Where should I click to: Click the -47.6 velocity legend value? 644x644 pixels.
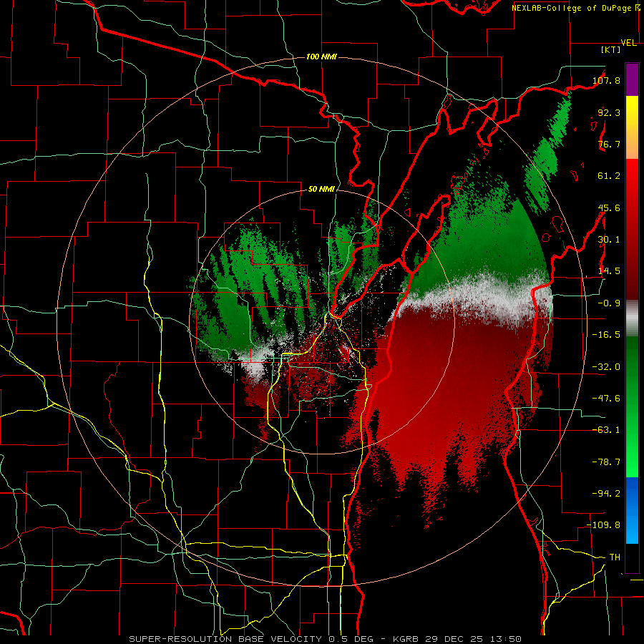point(606,399)
